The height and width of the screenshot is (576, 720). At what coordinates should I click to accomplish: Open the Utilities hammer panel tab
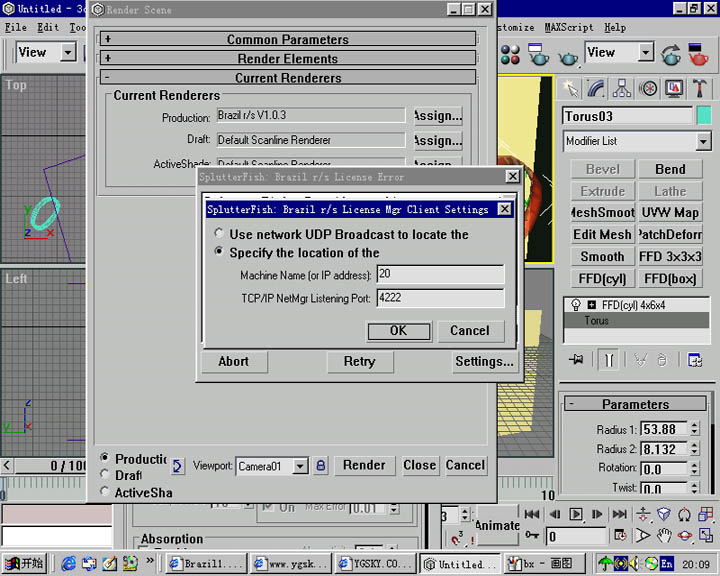click(x=699, y=88)
